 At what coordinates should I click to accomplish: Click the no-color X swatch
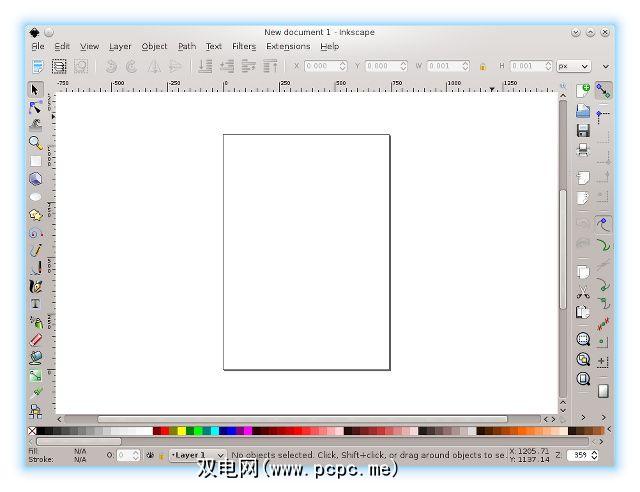32,431
